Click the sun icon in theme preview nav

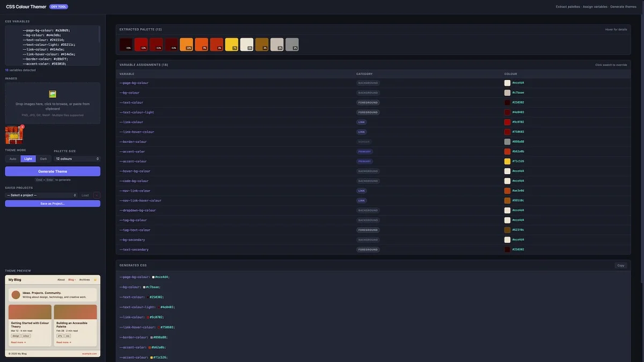click(x=95, y=279)
